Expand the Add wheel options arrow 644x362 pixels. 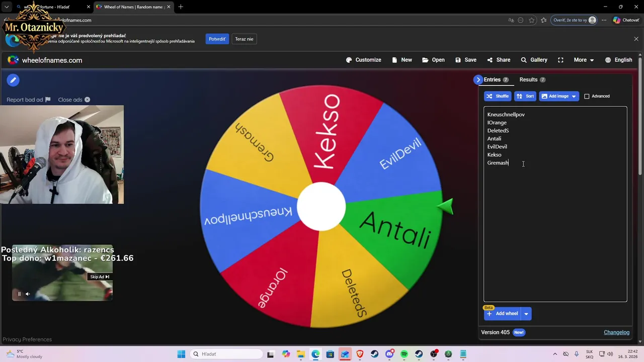pyautogui.click(x=526, y=314)
